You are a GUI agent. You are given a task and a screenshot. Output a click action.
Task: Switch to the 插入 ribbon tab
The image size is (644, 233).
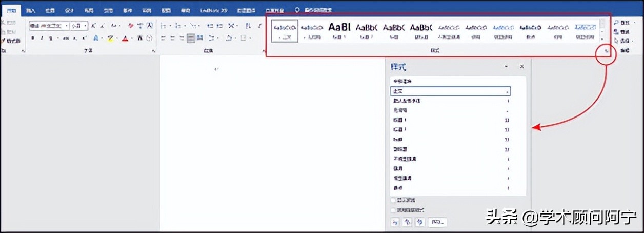click(31, 10)
